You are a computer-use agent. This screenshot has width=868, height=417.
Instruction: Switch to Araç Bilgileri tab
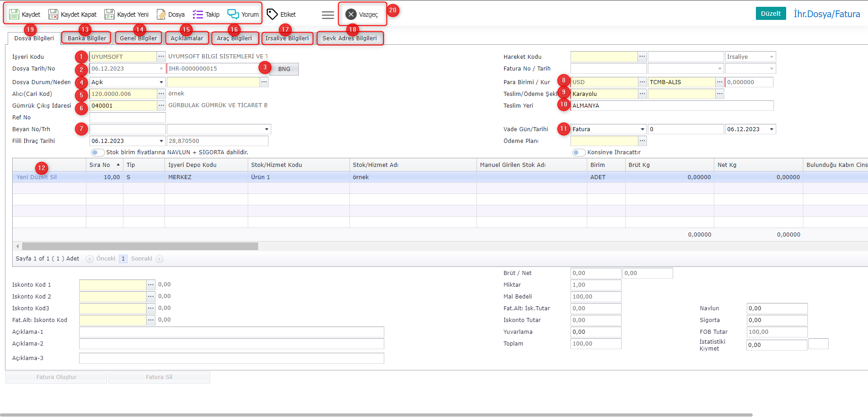click(234, 38)
